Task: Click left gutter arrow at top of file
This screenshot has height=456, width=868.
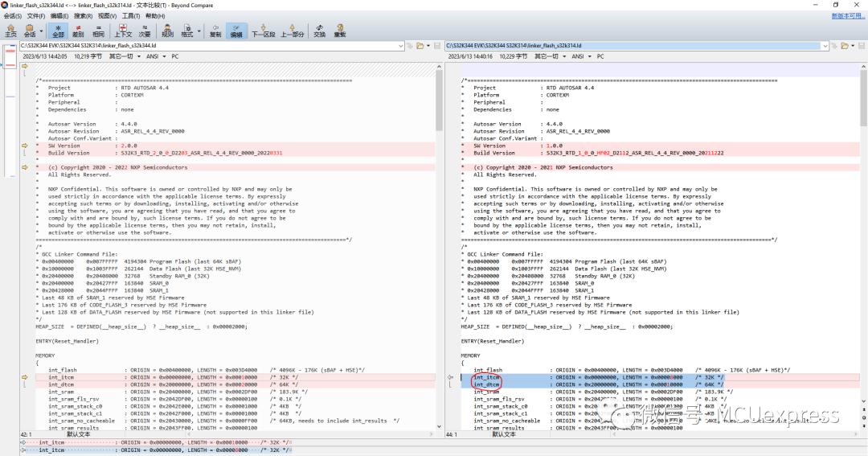Action: 24,66
